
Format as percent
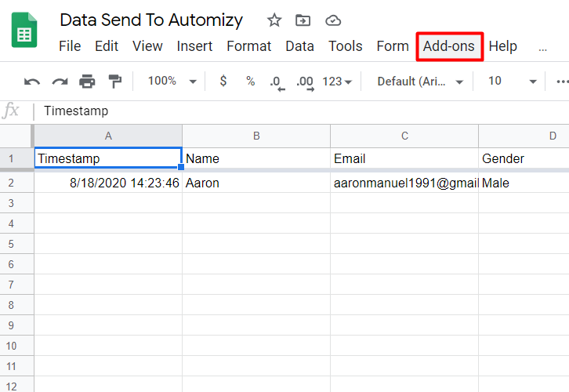250,81
